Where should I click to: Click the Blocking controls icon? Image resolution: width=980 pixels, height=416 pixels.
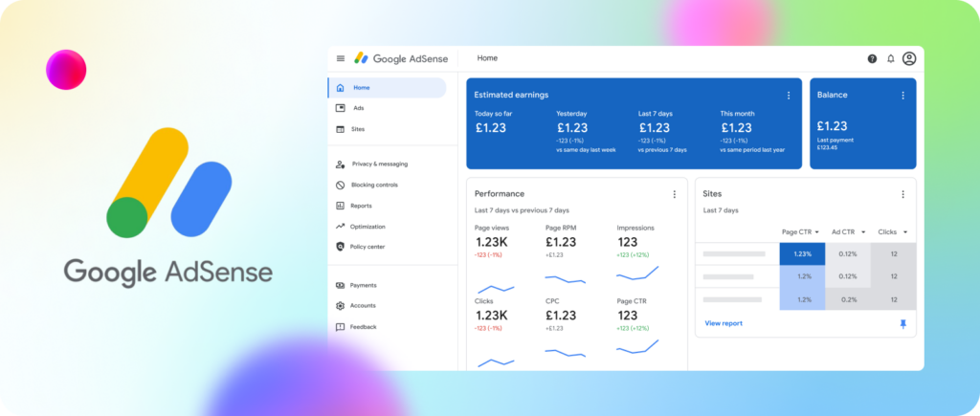click(x=340, y=185)
